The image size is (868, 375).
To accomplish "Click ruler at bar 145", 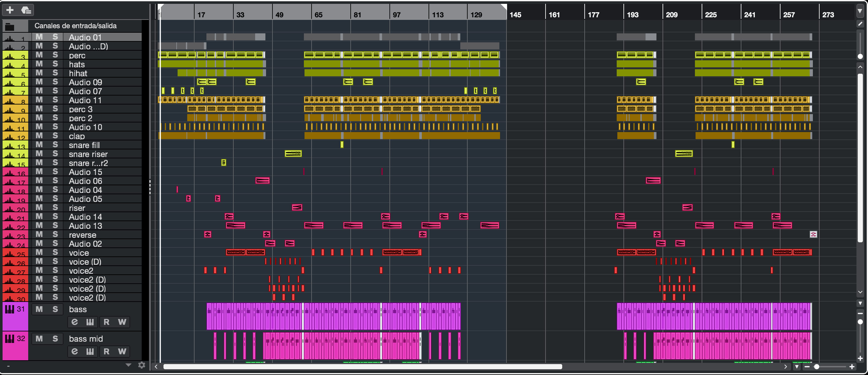I will click(x=515, y=14).
